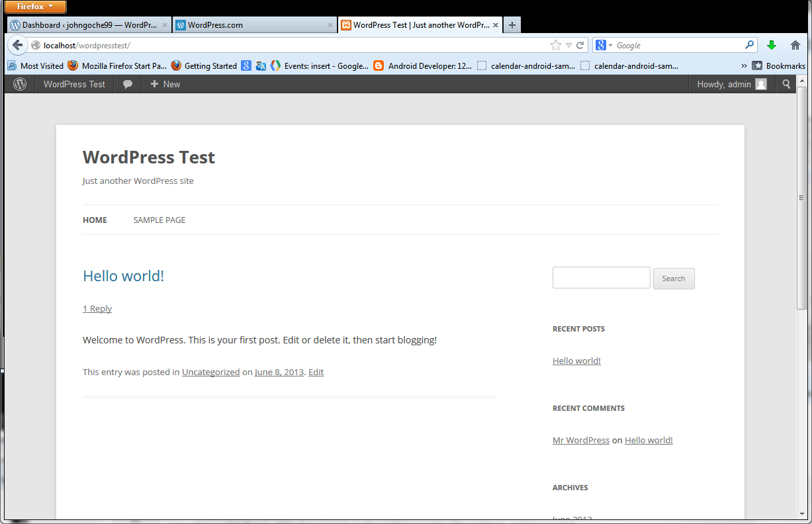Open comments via the speech bubble icon
Image resolution: width=812 pixels, height=524 pixels.
[x=127, y=84]
